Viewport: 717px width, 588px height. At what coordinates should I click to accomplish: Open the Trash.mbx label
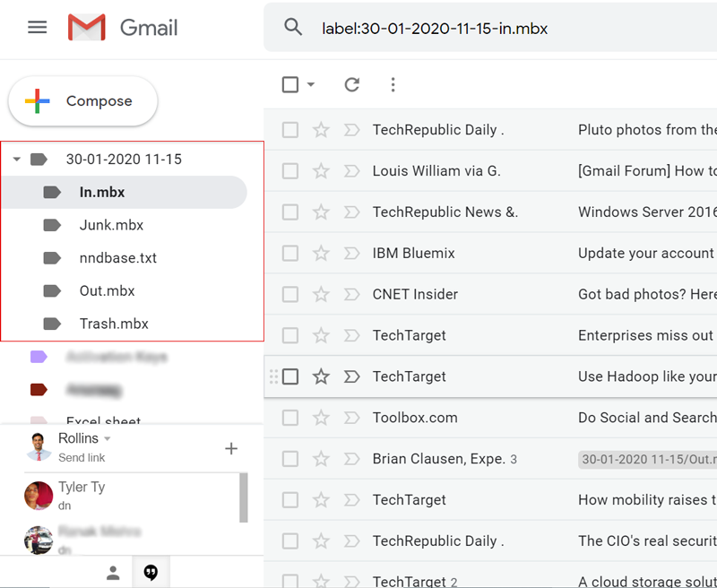(125, 324)
